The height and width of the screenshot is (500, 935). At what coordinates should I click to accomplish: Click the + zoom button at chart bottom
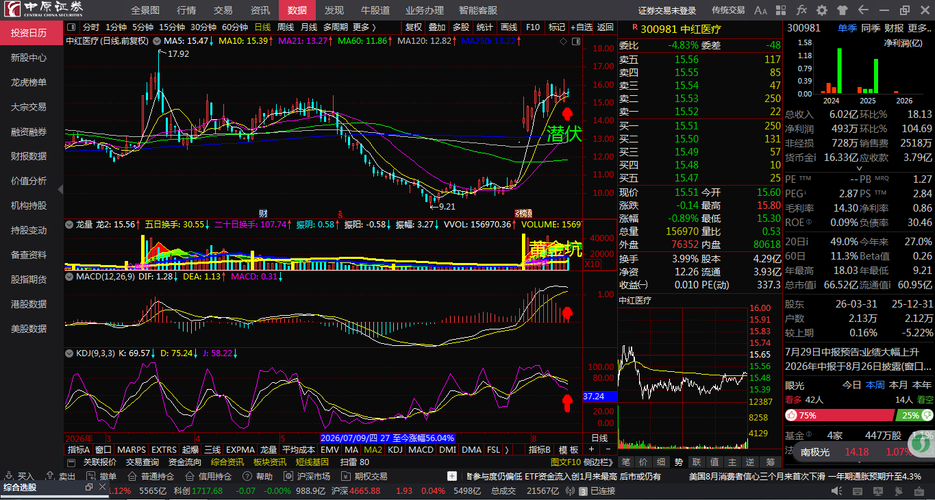pyautogui.click(x=592, y=449)
